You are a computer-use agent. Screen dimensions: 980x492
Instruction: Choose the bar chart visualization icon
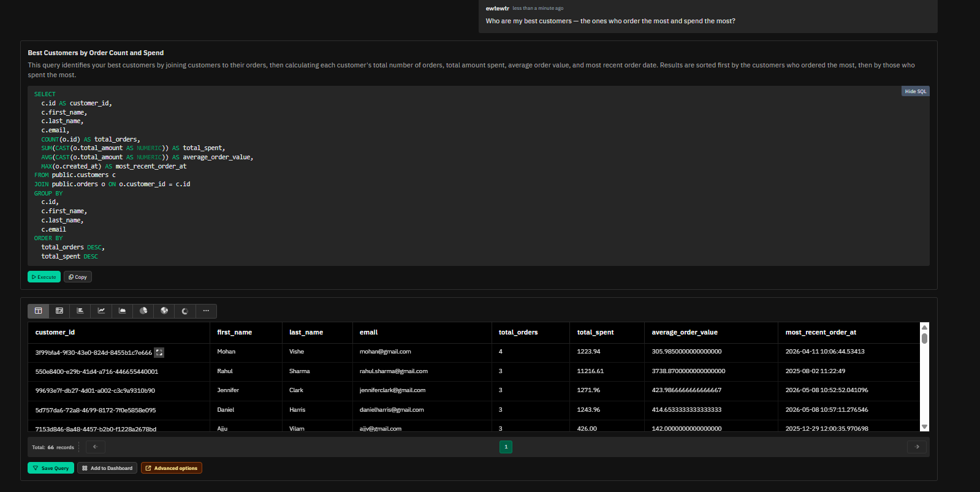(80, 311)
